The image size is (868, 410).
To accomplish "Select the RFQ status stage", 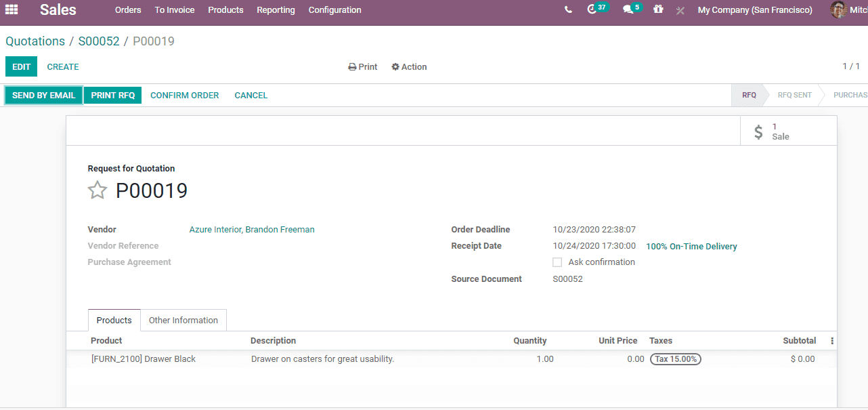I will coord(748,96).
